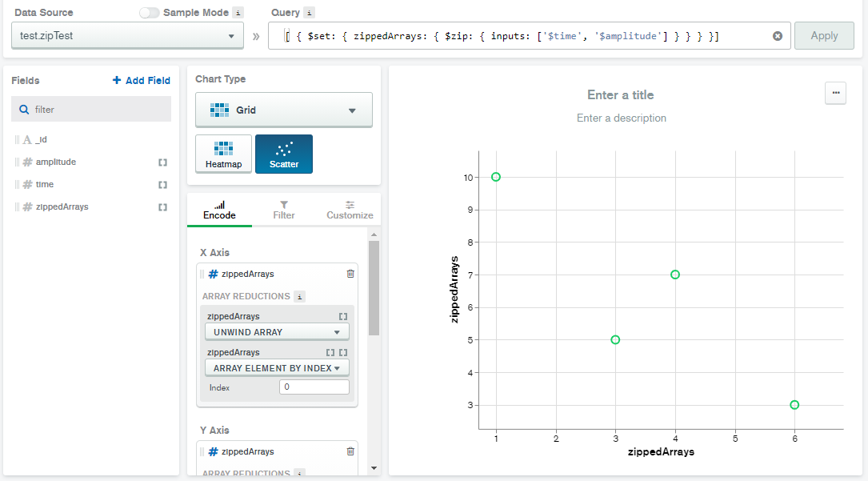The width and height of the screenshot is (868, 481).
Task: Toggle Sample Mode switch
Action: [149, 13]
